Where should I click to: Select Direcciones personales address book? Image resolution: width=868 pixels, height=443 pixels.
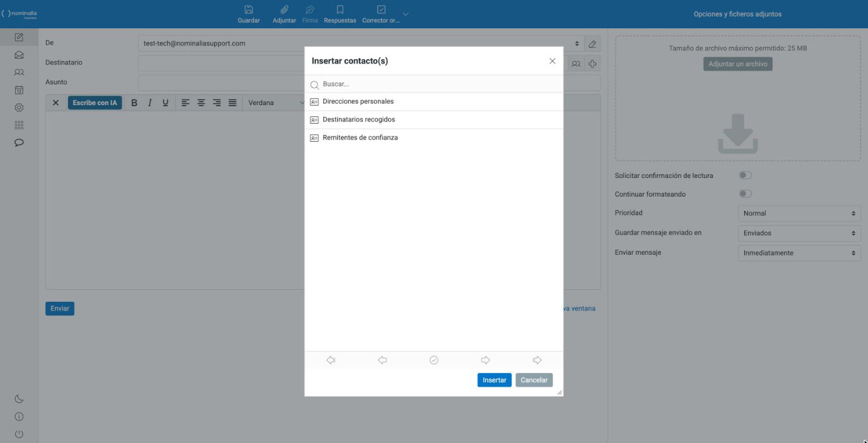pyautogui.click(x=434, y=102)
